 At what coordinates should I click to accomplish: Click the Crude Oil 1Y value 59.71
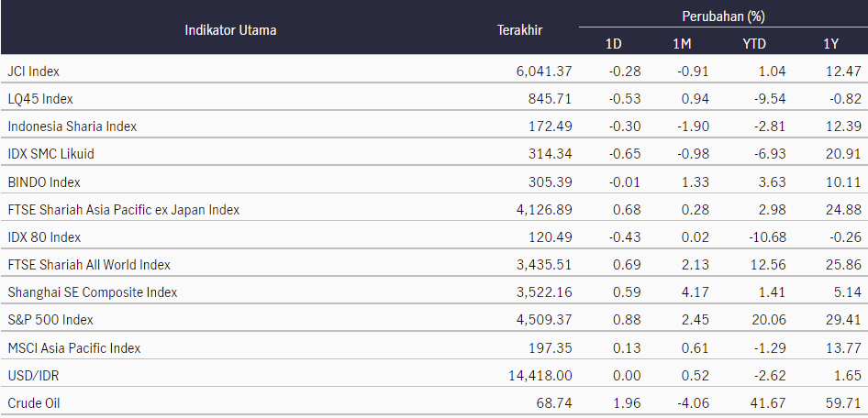tap(845, 403)
